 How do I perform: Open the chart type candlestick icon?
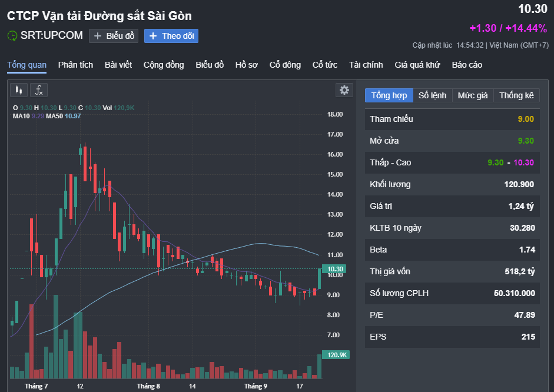pos(19,90)
